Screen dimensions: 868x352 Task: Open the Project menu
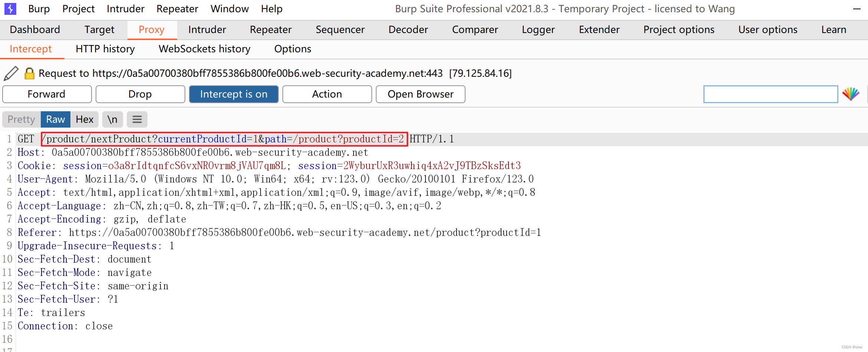click(79, 9)
